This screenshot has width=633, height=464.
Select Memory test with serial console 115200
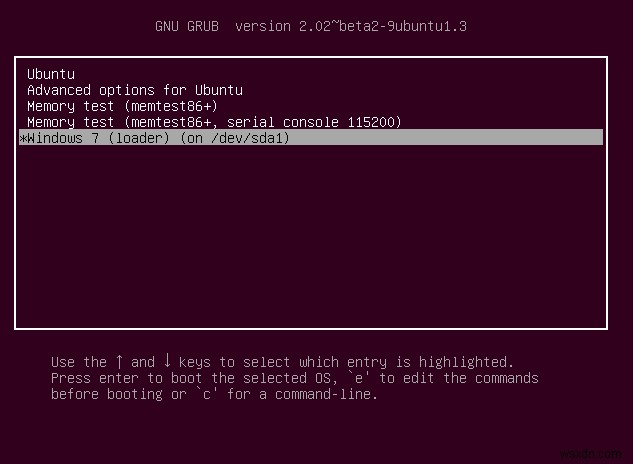pos(214,122)
